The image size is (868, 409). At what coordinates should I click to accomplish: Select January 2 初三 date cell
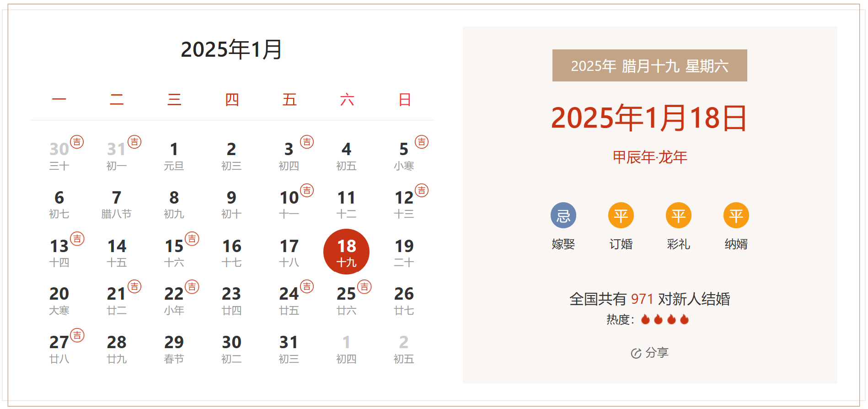[231, 156]
